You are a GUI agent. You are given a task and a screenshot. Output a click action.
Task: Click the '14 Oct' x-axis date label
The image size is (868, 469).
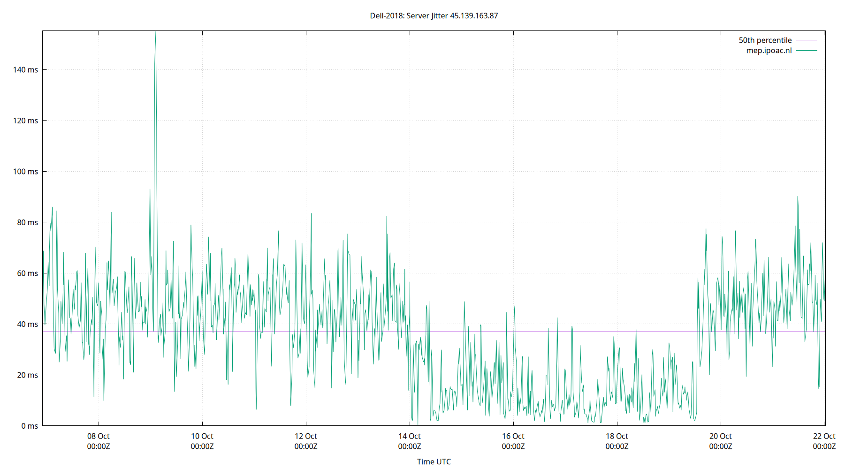410,436
